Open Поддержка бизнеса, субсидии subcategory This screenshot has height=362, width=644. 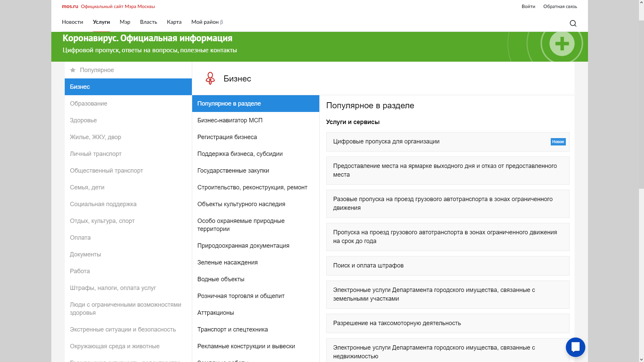point(256,154)
